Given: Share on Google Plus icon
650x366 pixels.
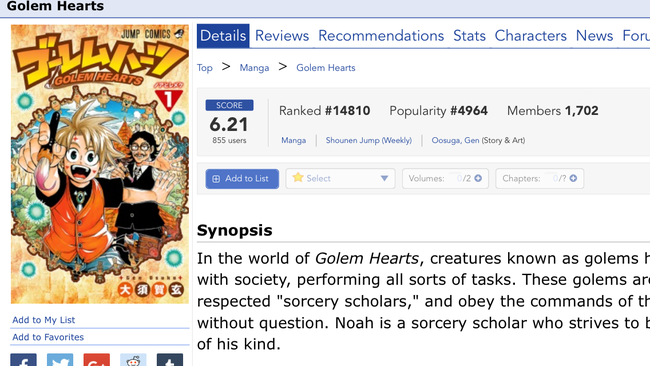Looking at the screenshot, I should pyautogui.click(x=97, y=360).
